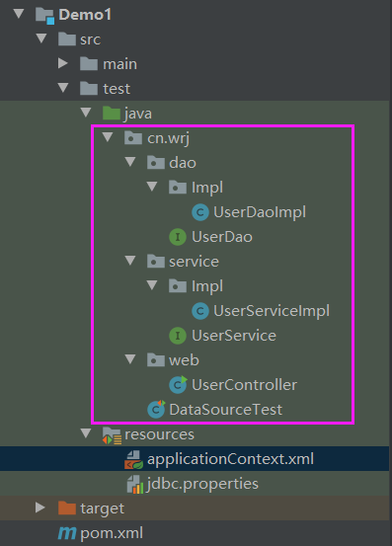Click the dao package icon
Screen dimensions: 392x546
click(156, 163)
